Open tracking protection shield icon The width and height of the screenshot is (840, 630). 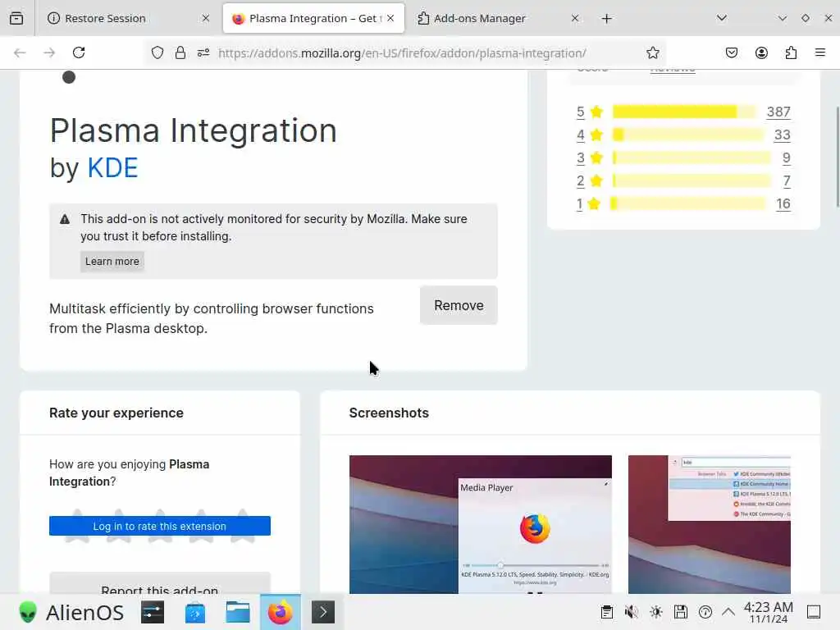pyautogui.click(x=157, y=52)
